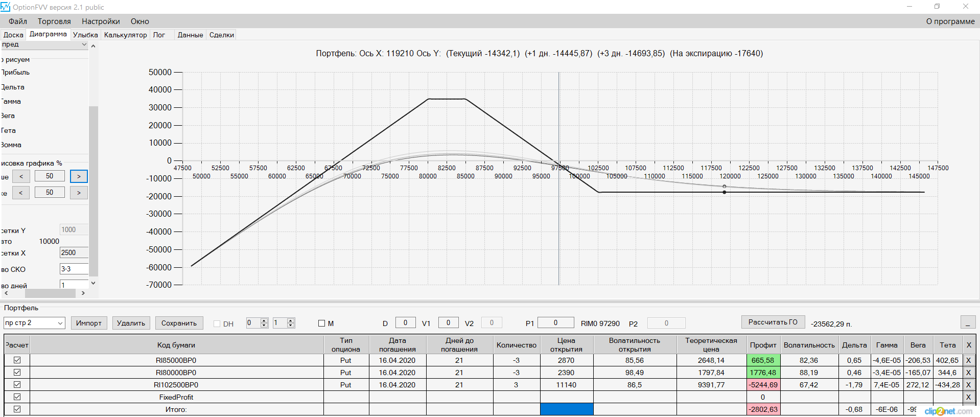Increase the spinner showing 1 using its up arrow
Image resolution: width=980 pixels, height=417 pixels.
pos(291,320)
